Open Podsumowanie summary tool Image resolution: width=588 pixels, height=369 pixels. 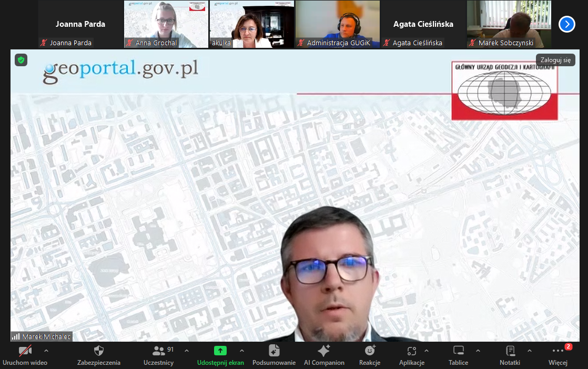pos(273,351)
